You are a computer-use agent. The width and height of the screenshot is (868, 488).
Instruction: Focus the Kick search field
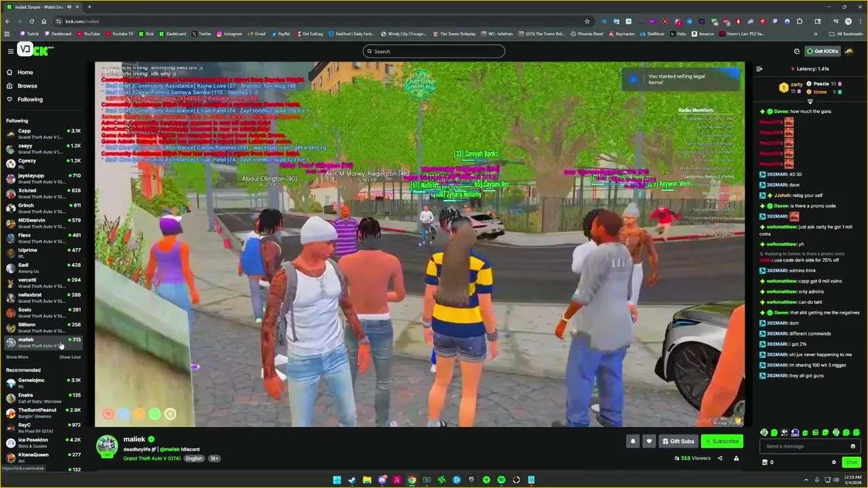(x=433, y=52)
